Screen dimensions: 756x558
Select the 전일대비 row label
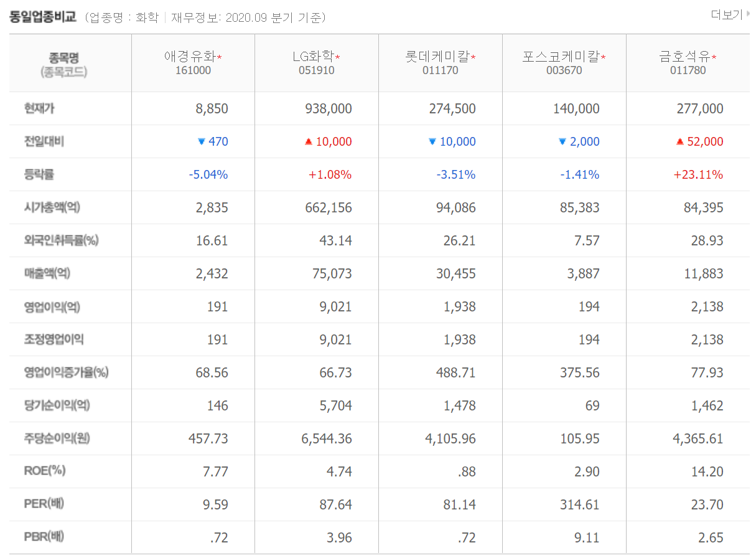44,142
